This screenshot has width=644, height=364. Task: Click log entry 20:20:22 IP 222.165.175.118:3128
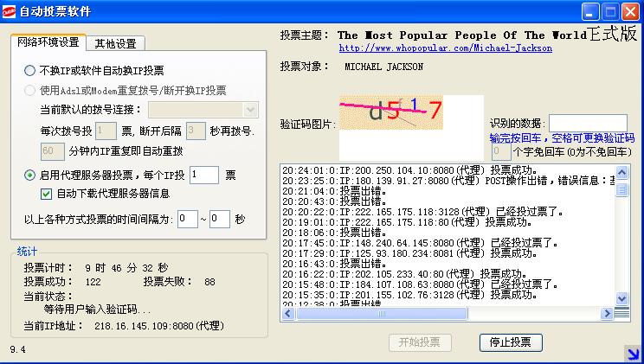pyautogui.click(x=422, y=212)
